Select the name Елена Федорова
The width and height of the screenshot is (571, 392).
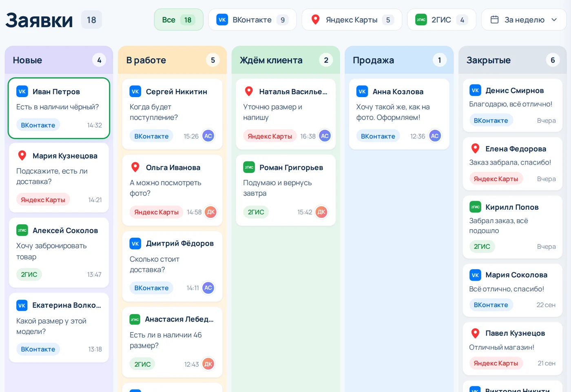[516, 149]
